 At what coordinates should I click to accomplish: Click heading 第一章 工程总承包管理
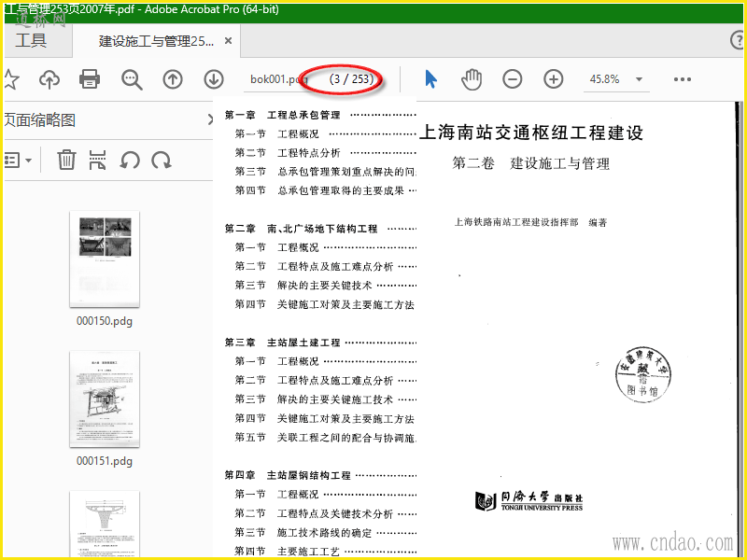pos(283,115)
